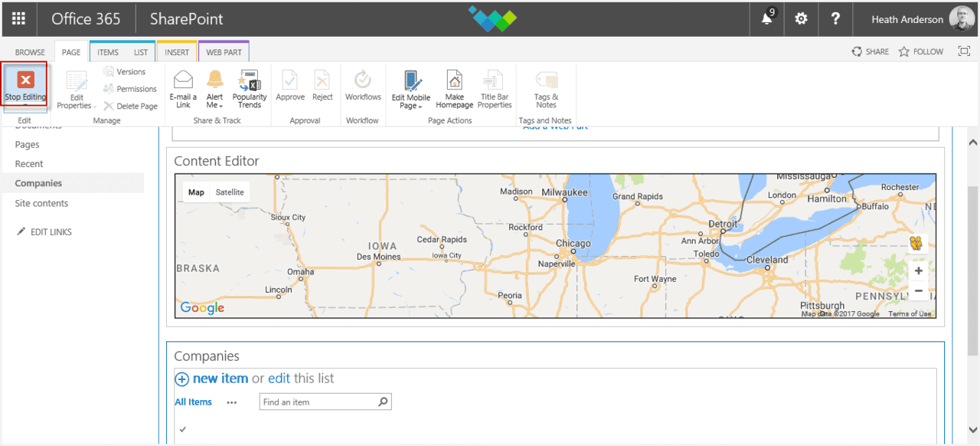Open Recent in left navigation

29,164
